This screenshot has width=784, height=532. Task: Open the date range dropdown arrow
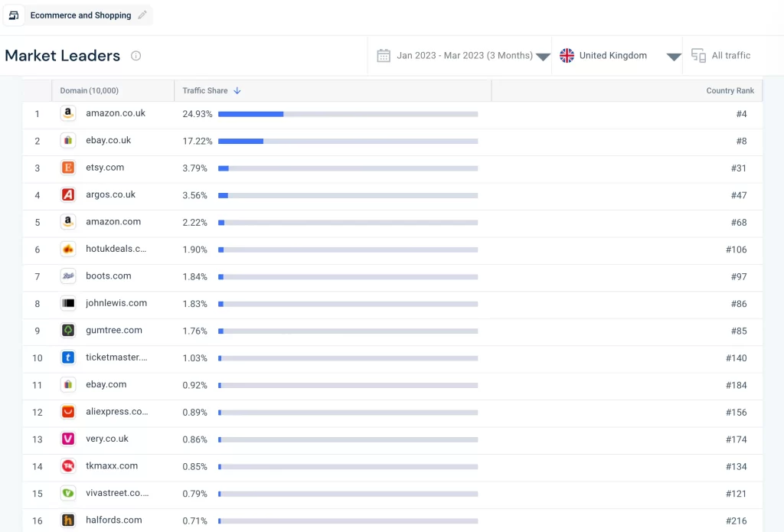tap(543, 57)
